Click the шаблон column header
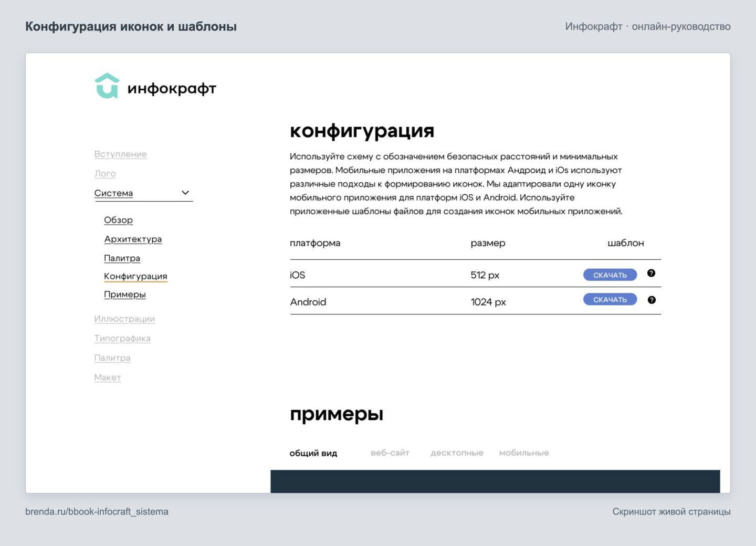This screenshot has height=546, width=756. pos(626,243)
